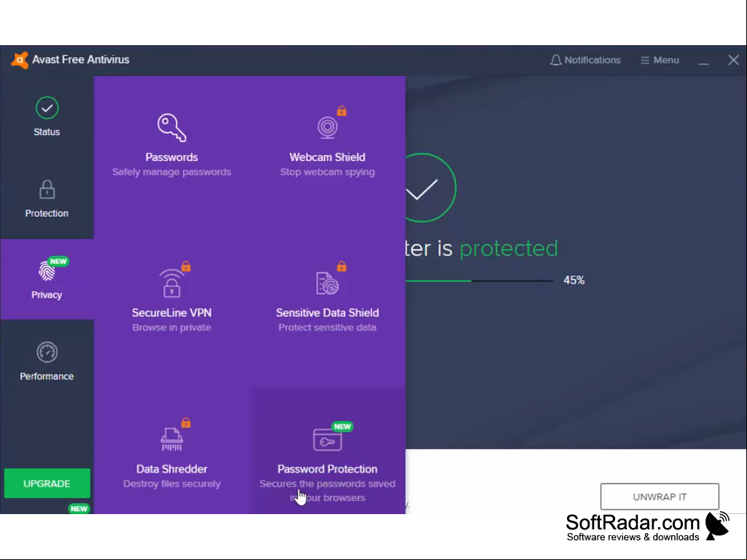Click the green "protected" status text

pos(508,248)
